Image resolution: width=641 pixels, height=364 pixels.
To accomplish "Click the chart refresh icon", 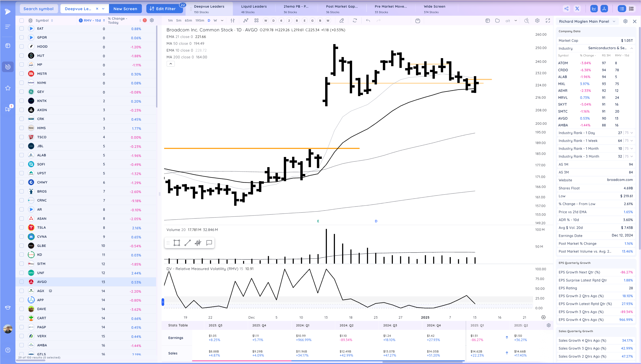I will pos(355,21).
